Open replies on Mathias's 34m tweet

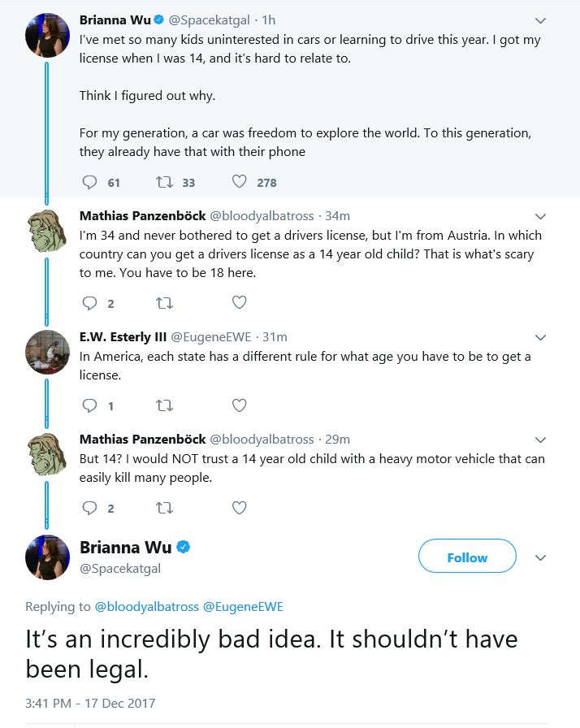[x=89, y=303]
